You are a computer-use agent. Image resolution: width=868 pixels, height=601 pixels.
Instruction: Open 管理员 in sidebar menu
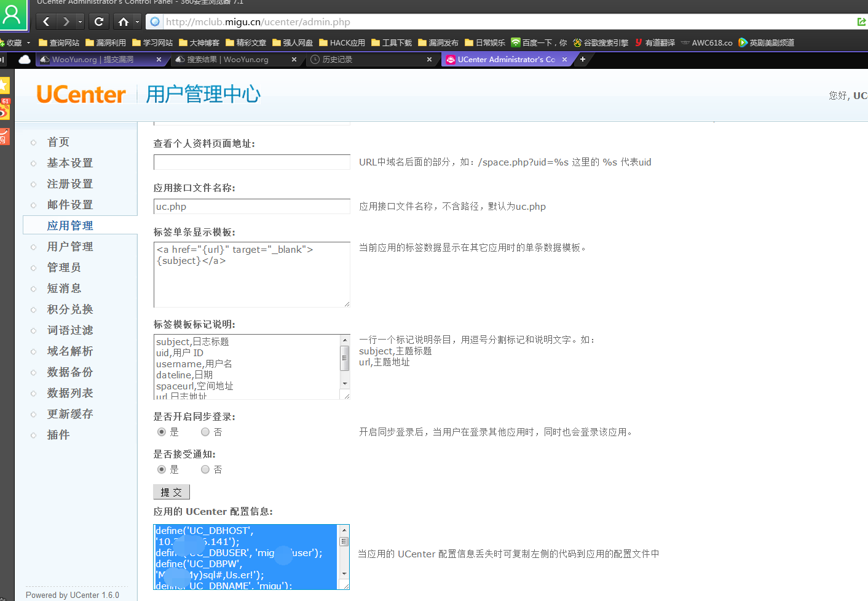(64, 268)
